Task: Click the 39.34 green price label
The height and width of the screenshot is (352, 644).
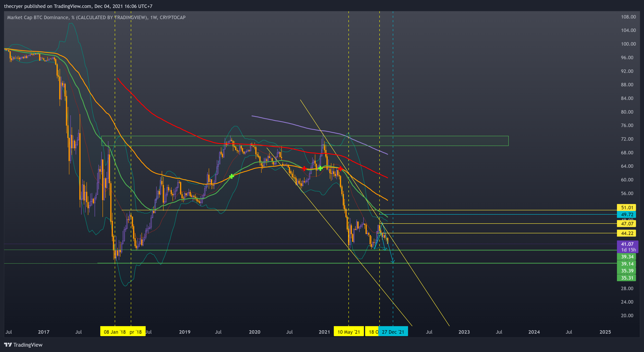Action: coord(627,257)
